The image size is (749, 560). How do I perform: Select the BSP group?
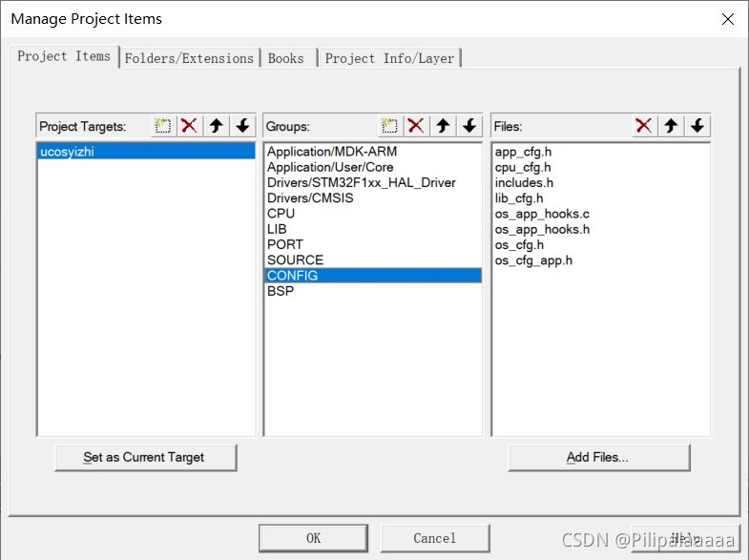(x=372, y=291)
